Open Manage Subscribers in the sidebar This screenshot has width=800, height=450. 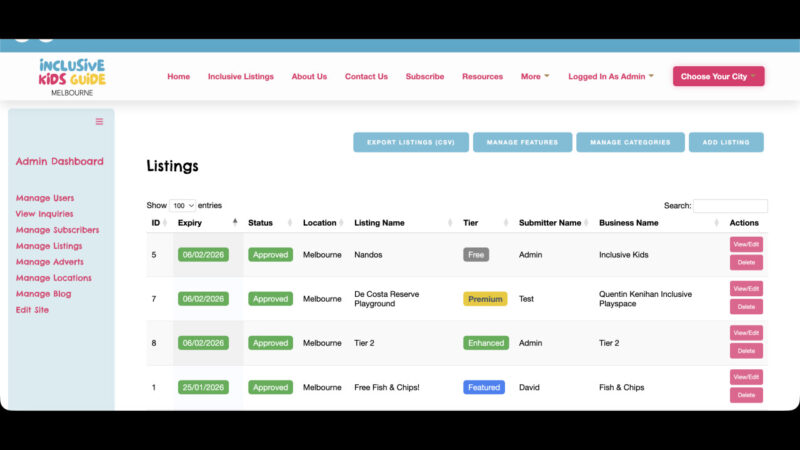tap(57, 230)
